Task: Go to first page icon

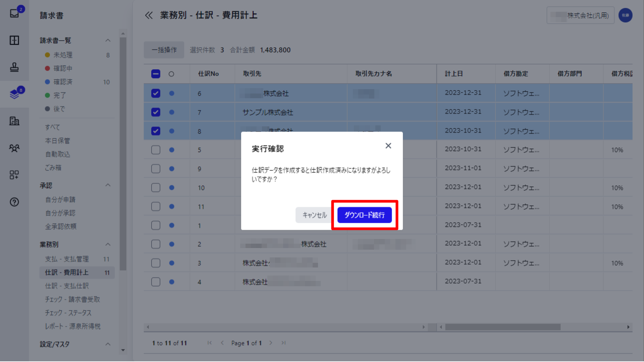Action: [x=210, y=343]
